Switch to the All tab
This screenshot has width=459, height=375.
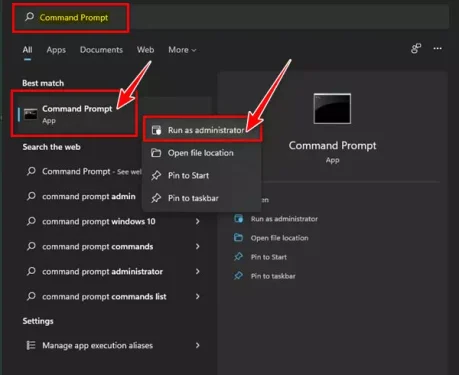[27, 50]
